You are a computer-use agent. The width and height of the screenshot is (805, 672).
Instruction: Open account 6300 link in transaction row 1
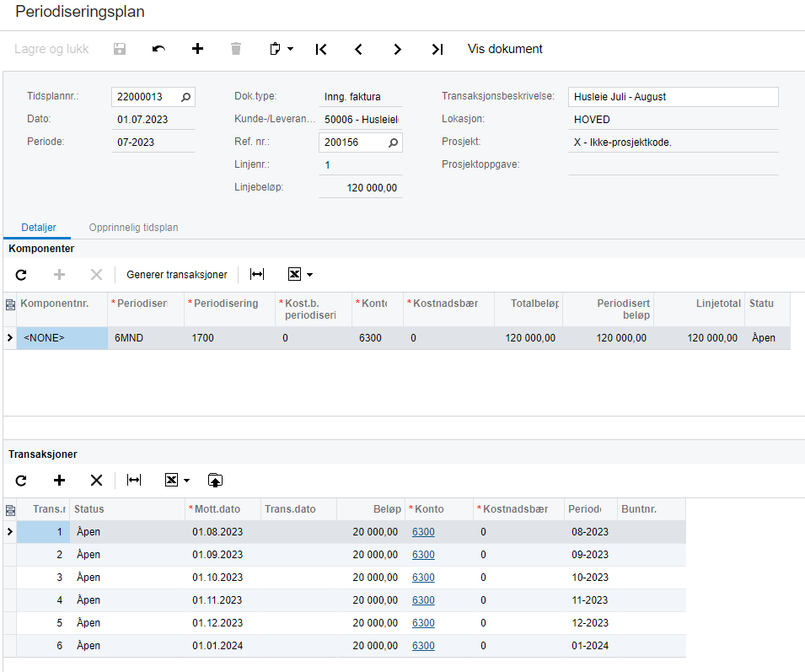423,532
